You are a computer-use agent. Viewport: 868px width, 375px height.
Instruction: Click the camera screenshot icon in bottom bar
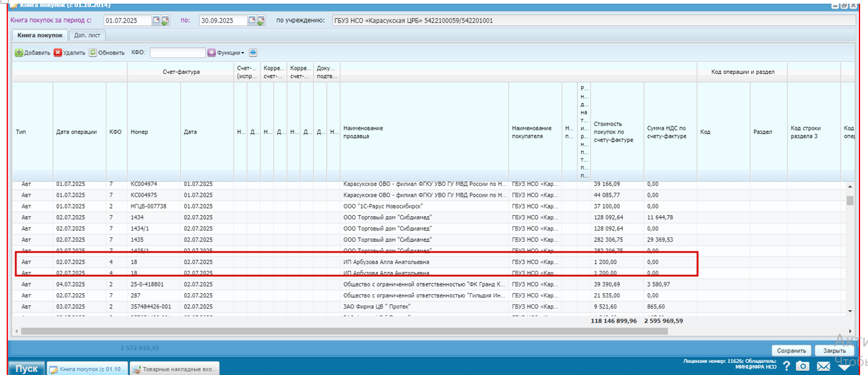[x=802, y=366]
